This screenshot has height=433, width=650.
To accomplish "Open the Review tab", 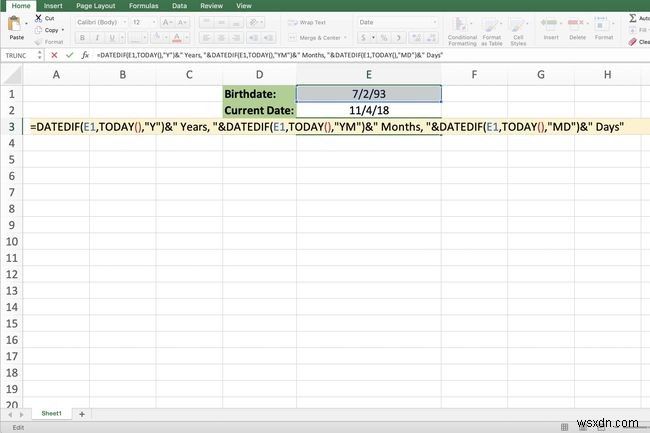I will click(211, 6).
